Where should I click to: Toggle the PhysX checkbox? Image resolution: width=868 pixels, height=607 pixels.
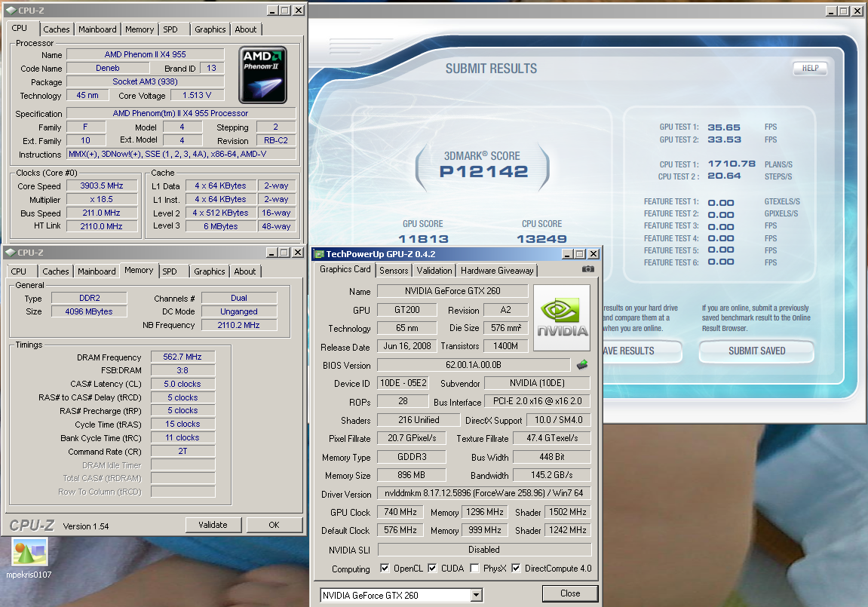pyautogui.click(x=474, y=569)
